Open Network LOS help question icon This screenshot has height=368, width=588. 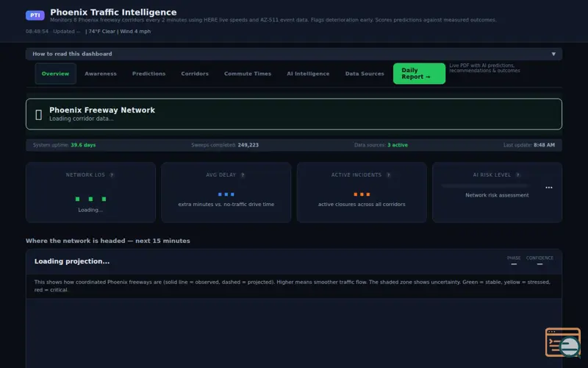(112, 175)
